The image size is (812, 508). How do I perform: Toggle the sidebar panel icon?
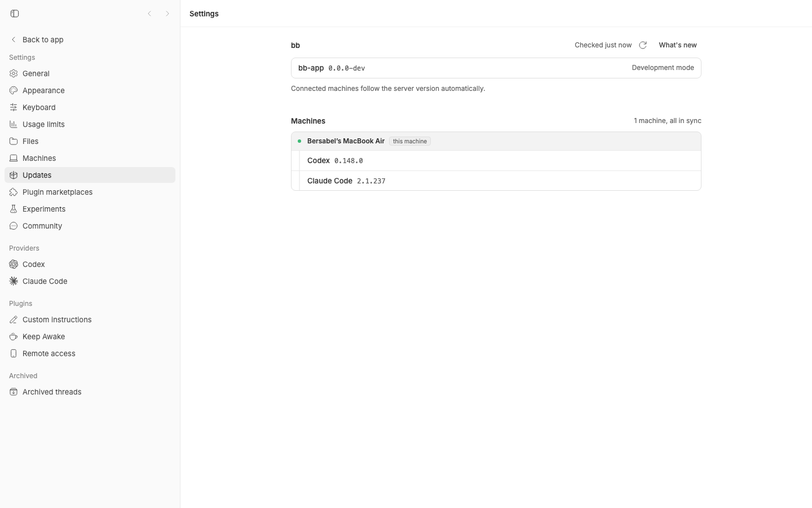coord(15,14)
